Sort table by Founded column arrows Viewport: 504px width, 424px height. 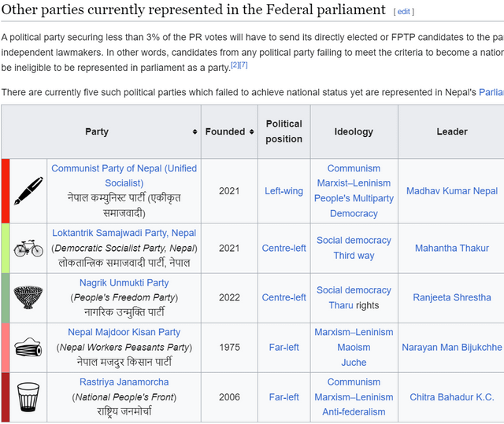252,131
